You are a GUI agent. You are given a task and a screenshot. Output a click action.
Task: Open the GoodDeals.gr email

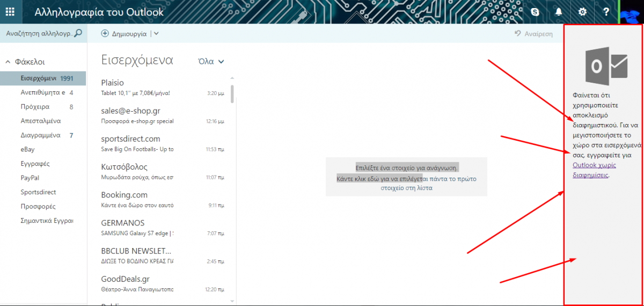tap(164, 283)
